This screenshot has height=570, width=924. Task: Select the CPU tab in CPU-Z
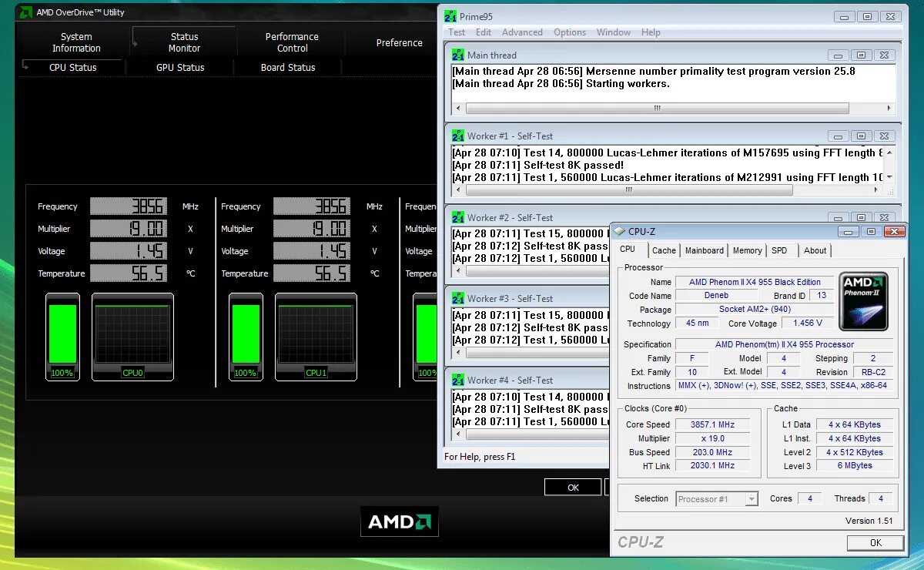[628, 249]
